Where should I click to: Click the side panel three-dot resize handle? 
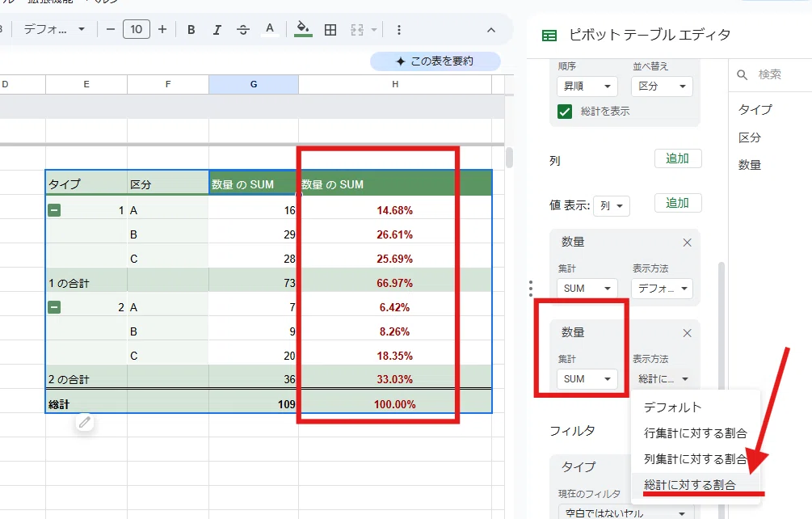tap(531, 289)
